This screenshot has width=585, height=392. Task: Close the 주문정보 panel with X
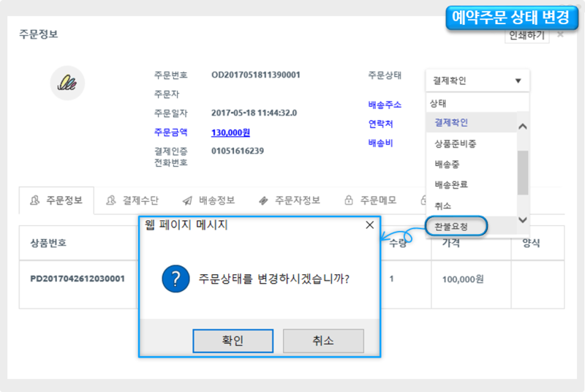(560, 34)
